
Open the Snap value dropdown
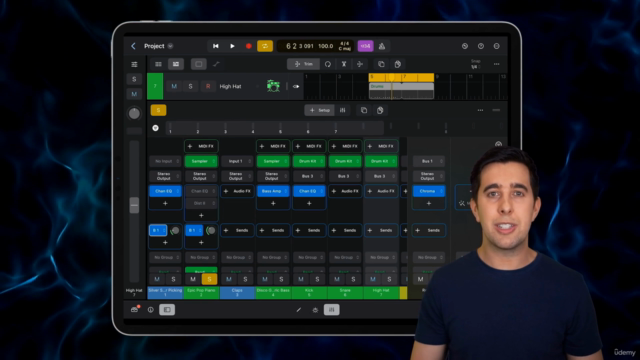(475, 64)
